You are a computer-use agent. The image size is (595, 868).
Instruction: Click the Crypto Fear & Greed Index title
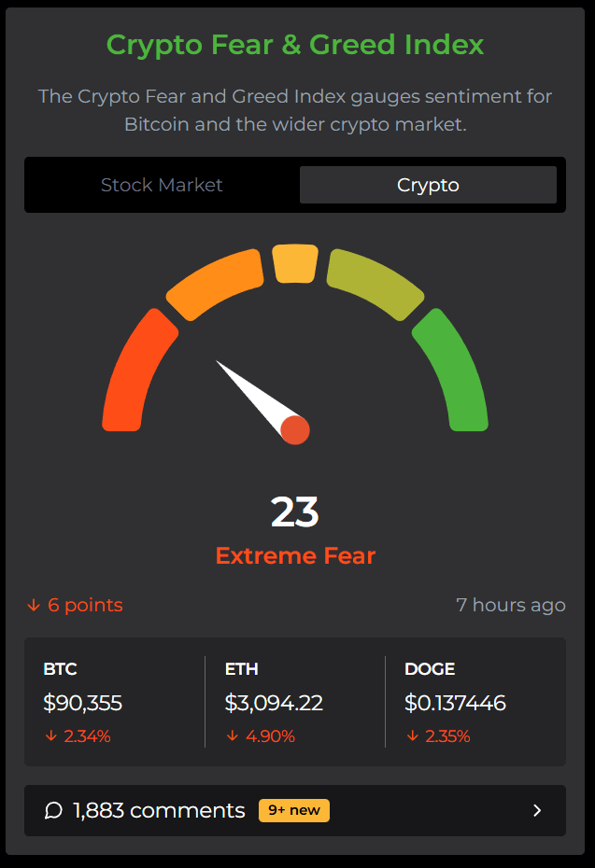pos(295,45)
